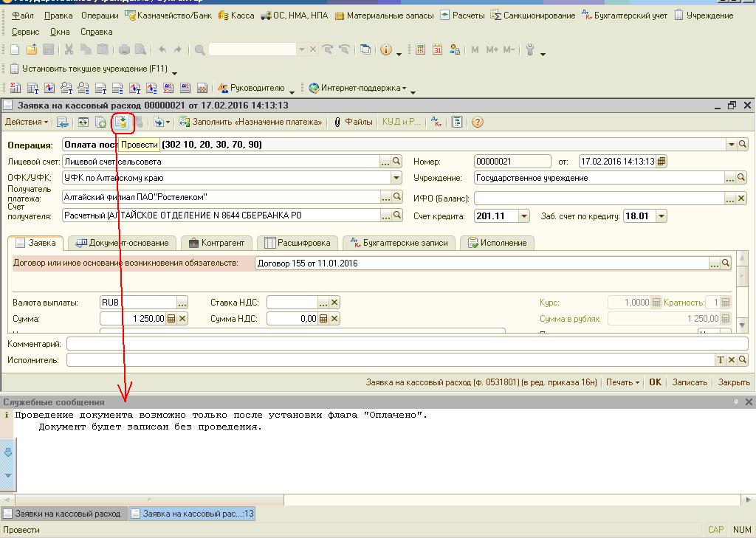Click the Номер field 00000021
Image resolution: width=756 pixels, height=538 pixels.
512,162
